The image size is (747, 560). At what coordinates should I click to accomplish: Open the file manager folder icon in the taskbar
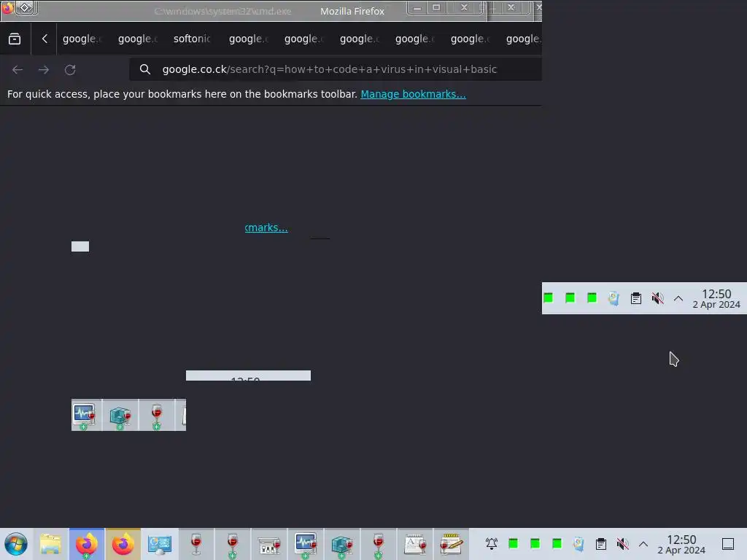50,544
